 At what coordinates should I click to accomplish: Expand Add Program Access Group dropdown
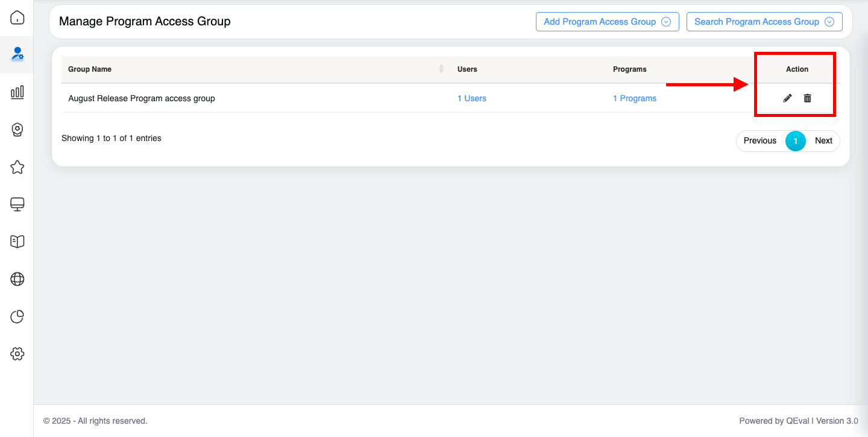pos(607,22)
